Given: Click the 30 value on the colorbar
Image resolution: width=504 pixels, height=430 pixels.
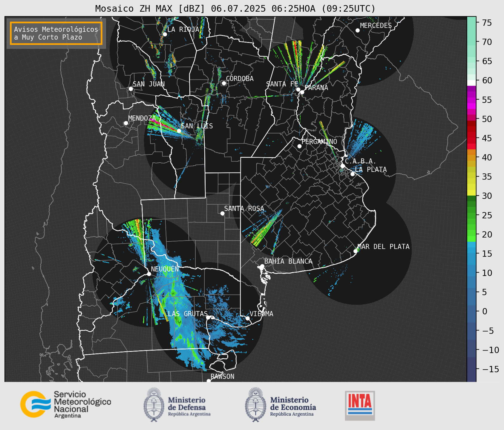Looking at the screenshot, I should pyautogui.click(x=486, y=196).
